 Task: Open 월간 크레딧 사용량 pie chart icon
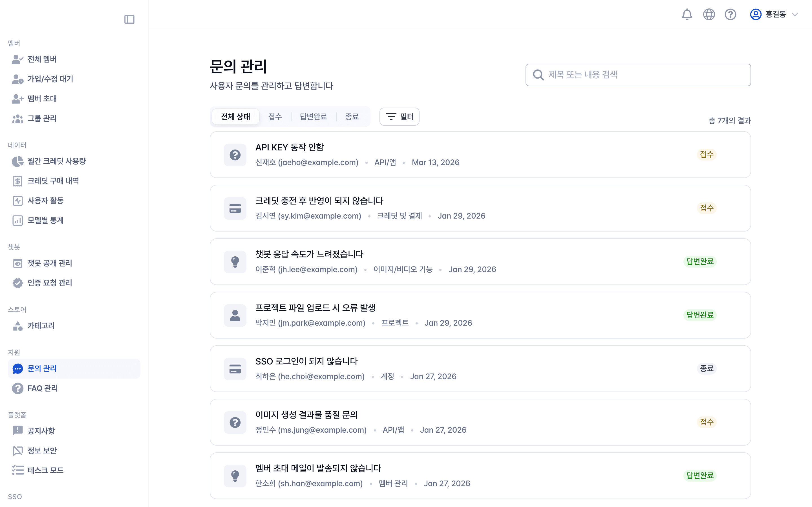[17, 161]
